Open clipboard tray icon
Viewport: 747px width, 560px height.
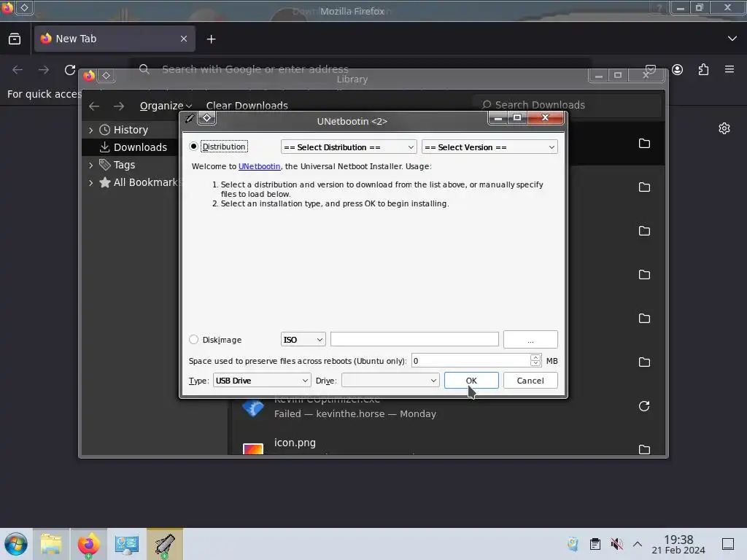click(x=595, y=544)
